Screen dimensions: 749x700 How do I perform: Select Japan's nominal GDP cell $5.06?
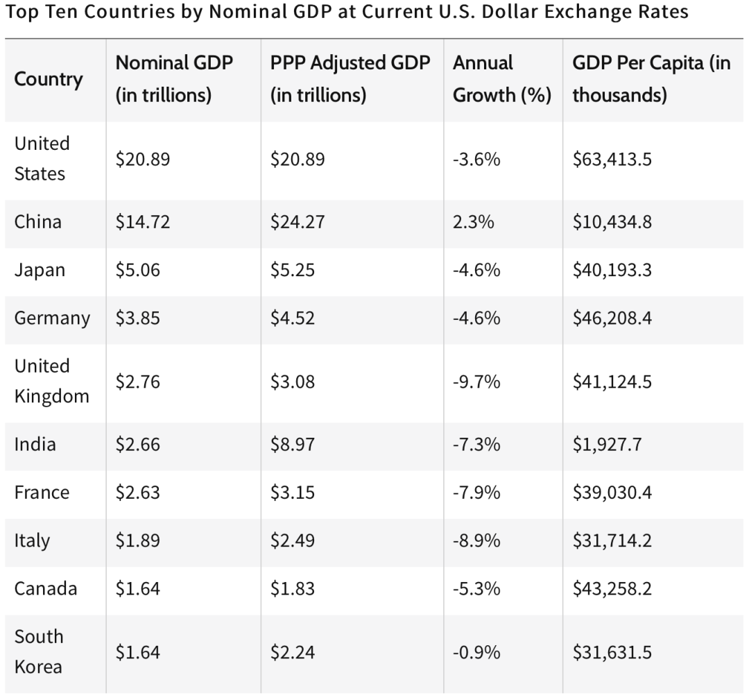pyautogui.click(x=137, y=270)
